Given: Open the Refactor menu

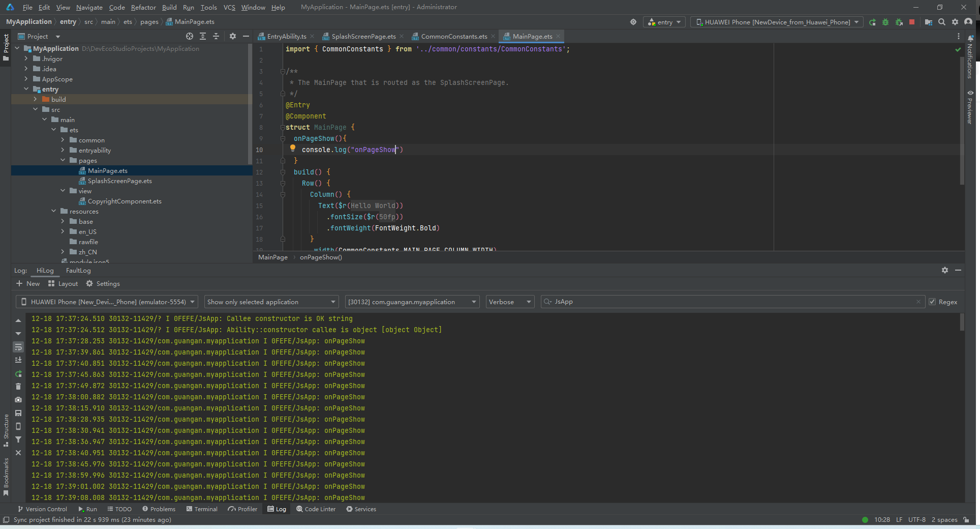Looking at the screenshot, I should (x=143, y=7).
